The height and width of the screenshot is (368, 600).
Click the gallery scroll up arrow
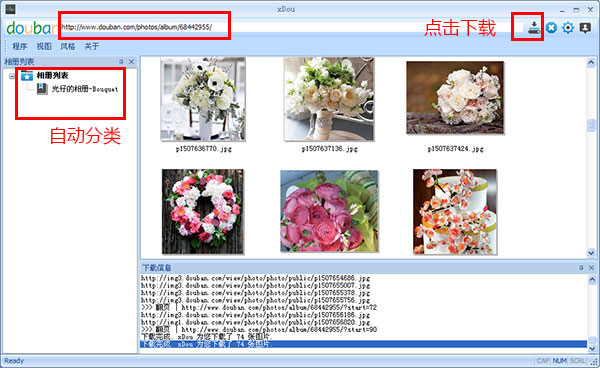[591, 62]
